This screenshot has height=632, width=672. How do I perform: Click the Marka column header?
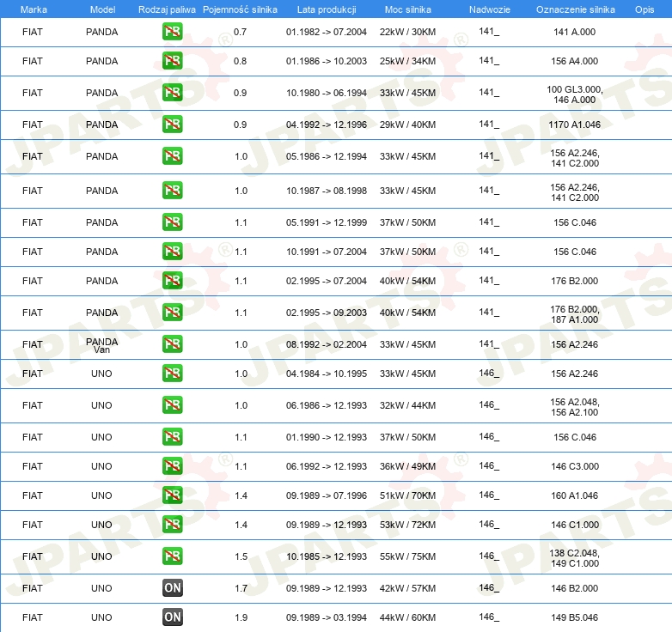click(34, 9)
